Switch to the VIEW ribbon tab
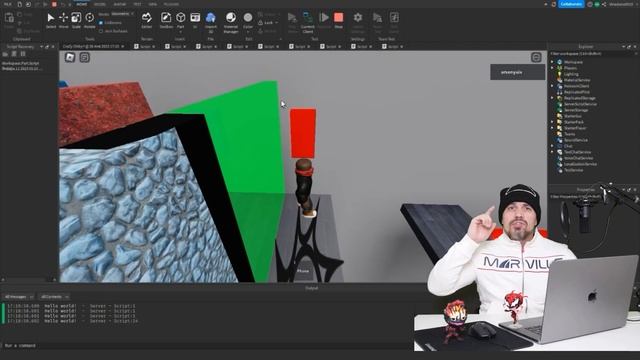Viewport: 640px width, 360px height. [153, 4]
